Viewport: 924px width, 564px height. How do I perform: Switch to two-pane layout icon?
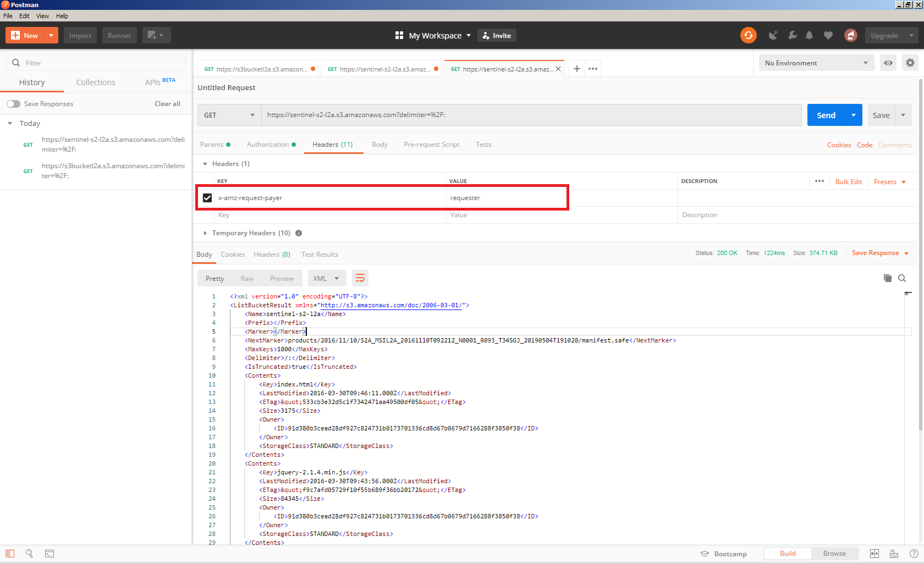874,554
